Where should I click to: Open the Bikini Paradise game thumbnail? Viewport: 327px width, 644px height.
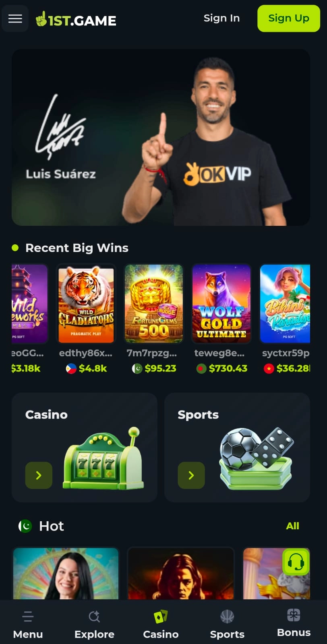(x=285, y=304)
